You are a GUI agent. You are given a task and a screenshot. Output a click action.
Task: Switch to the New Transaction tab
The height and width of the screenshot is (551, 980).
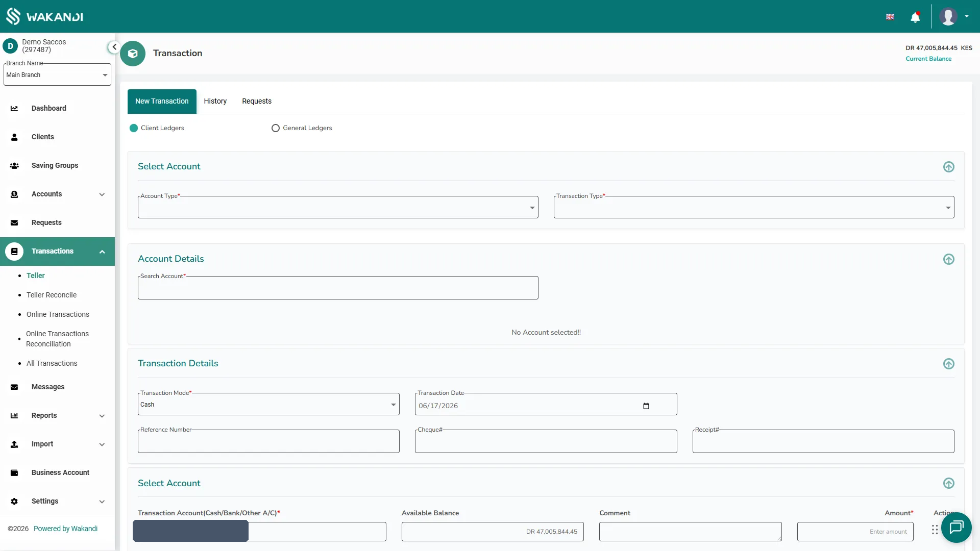coord(162,101)
